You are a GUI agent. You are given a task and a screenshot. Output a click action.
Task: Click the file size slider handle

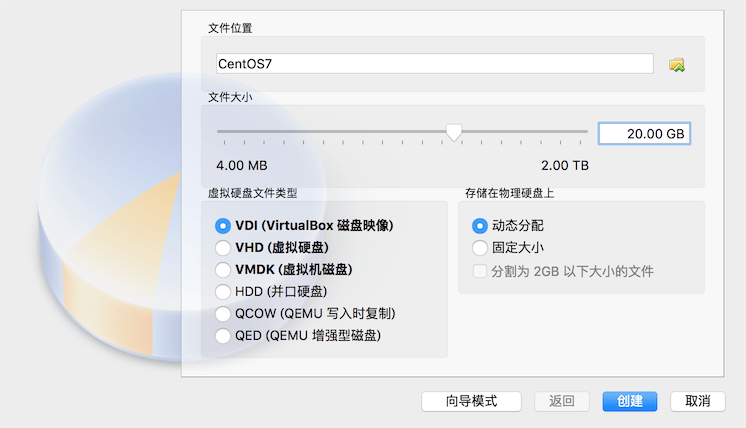pos(453,133)
